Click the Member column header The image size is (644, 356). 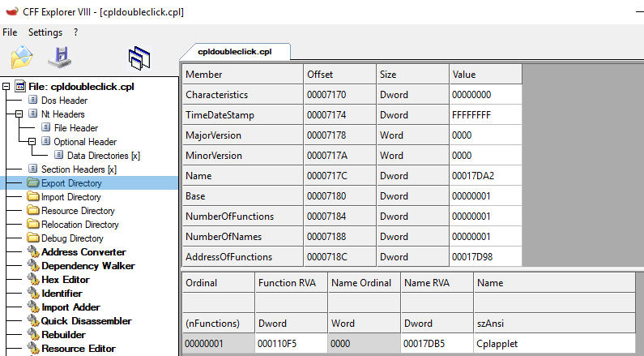243,74
